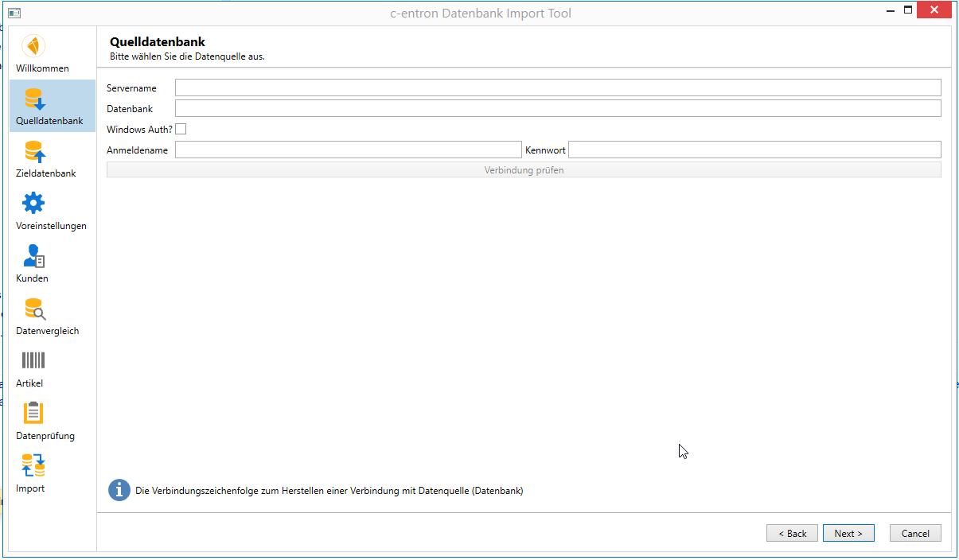Select the Anmeldename input box
The width and height of the screenshot is (959, 560).
click(348, 150)
